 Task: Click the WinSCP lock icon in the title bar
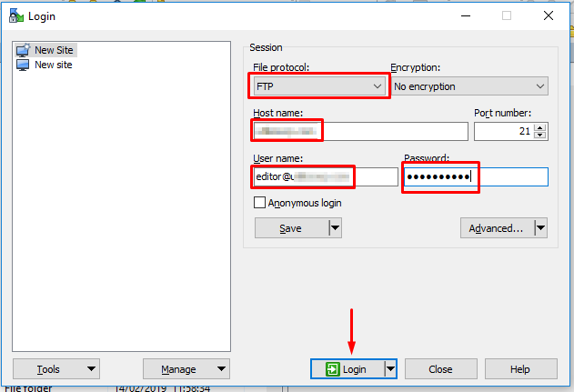click(16, 16)
